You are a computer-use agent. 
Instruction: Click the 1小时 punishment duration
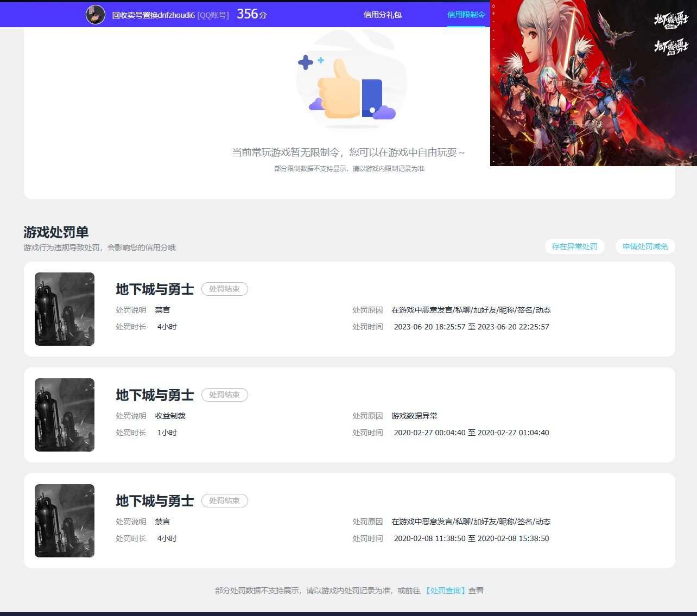pos(167,433)
